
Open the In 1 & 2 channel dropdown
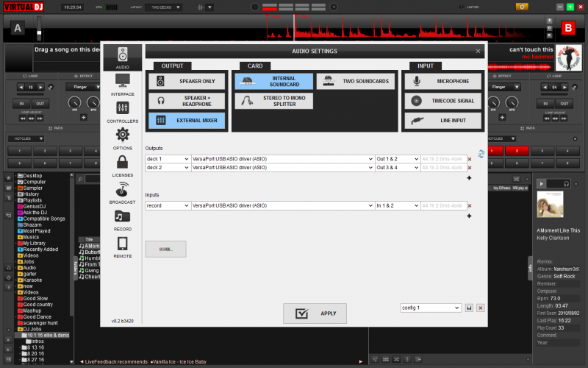pyautogui.click(x=398, y=206)
